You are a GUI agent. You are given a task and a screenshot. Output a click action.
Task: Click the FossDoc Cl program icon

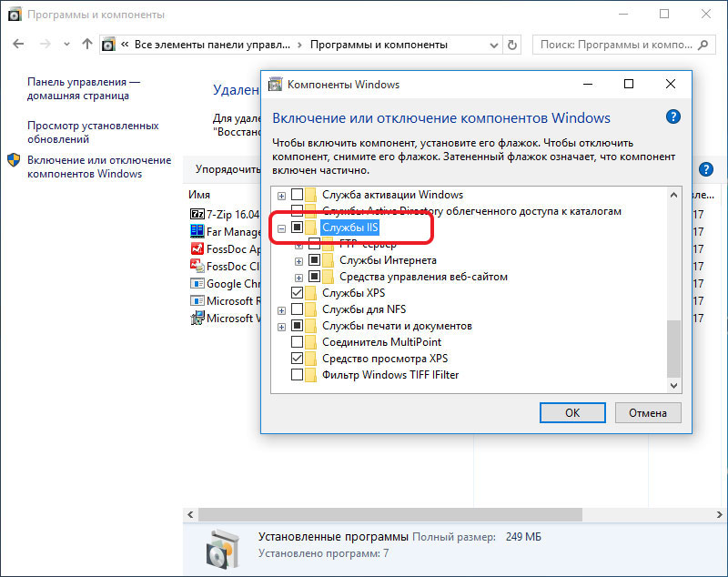point(197,266)
